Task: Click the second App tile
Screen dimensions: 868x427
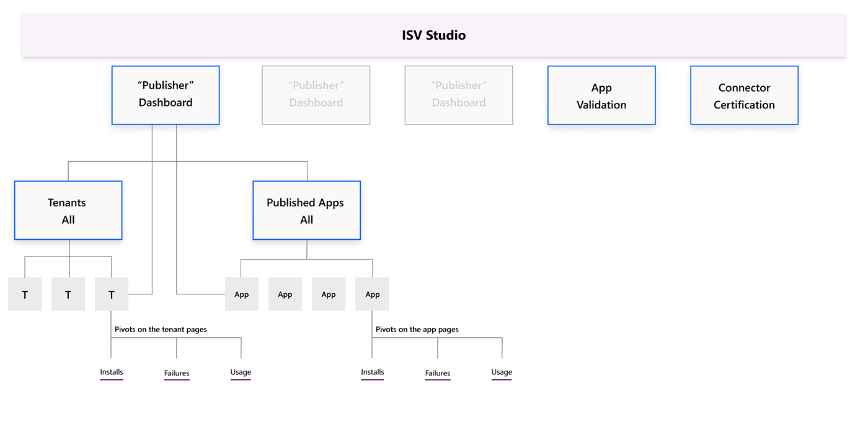Action: pyautogui.click(x=285, y=294)
